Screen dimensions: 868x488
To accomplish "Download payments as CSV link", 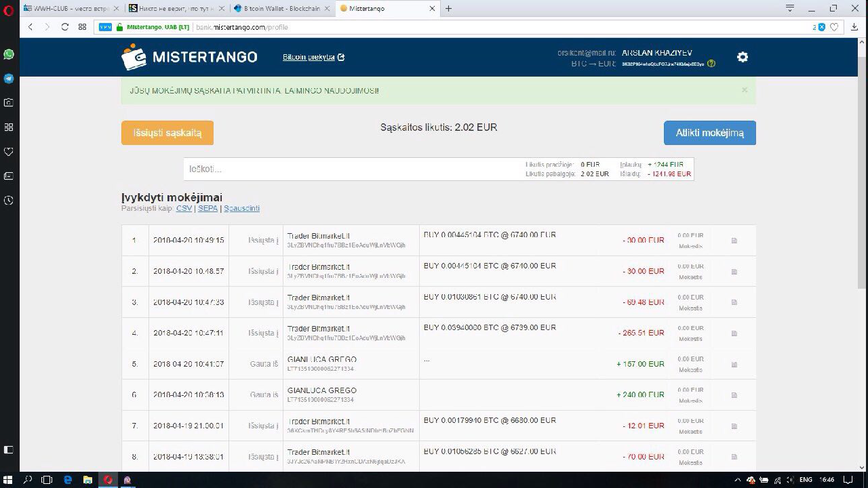I will pos(184,208).
